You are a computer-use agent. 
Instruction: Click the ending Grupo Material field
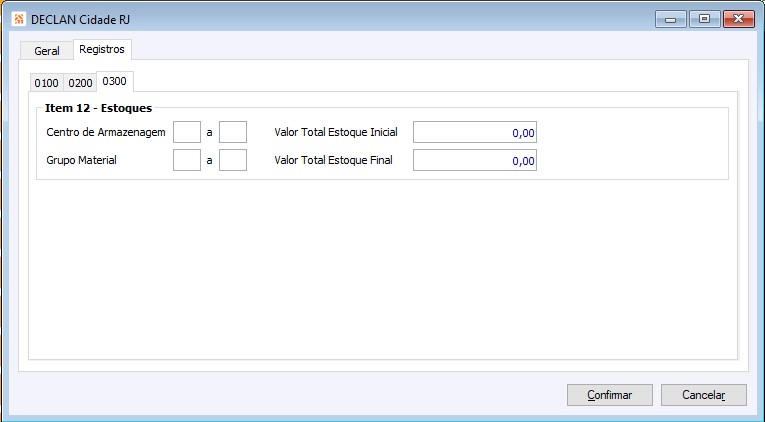(x=232, y=160)
